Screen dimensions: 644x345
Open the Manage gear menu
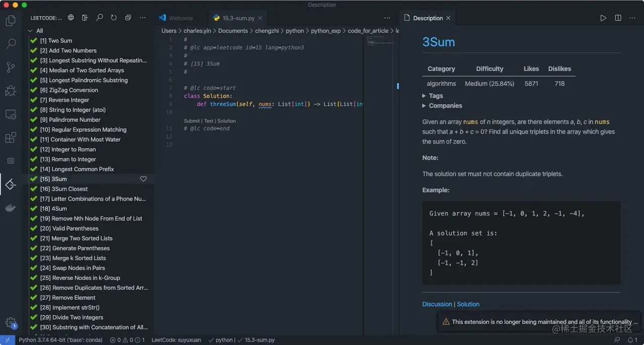coord(11,323)
